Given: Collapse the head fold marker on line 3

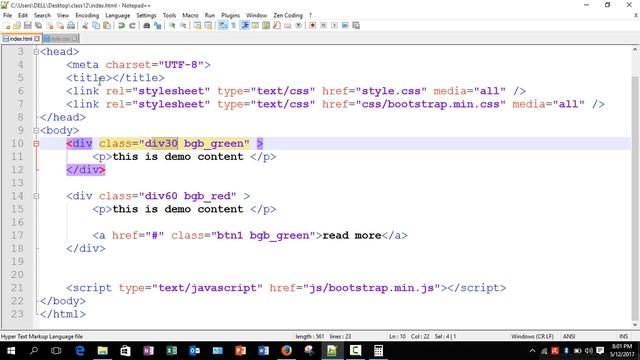Looking at the screenshot, I should click(36, 52).
